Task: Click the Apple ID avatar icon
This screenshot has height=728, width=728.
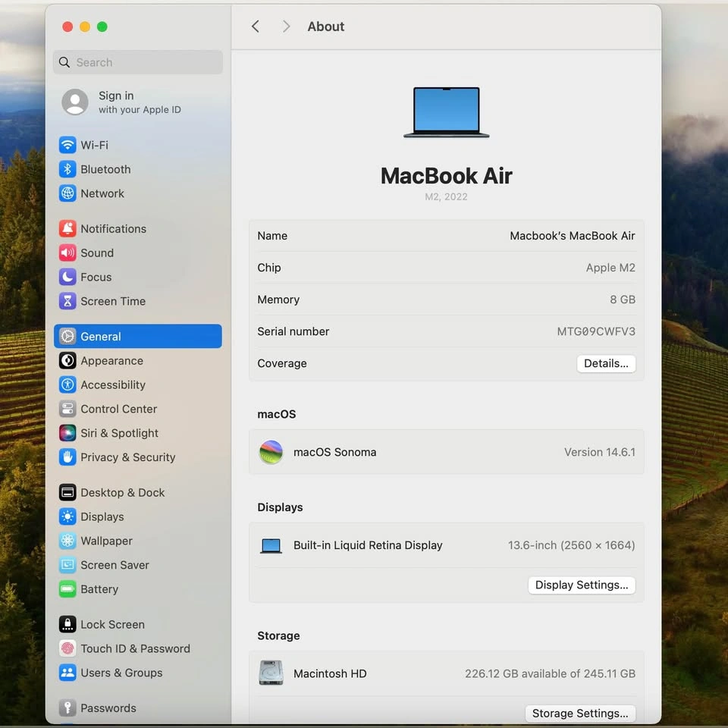Action: pos(75,102)
